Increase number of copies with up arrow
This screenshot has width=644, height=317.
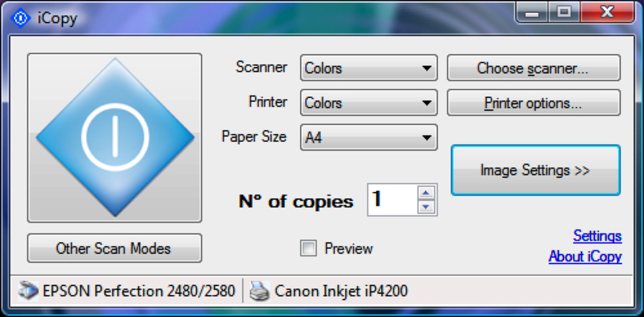426,192
